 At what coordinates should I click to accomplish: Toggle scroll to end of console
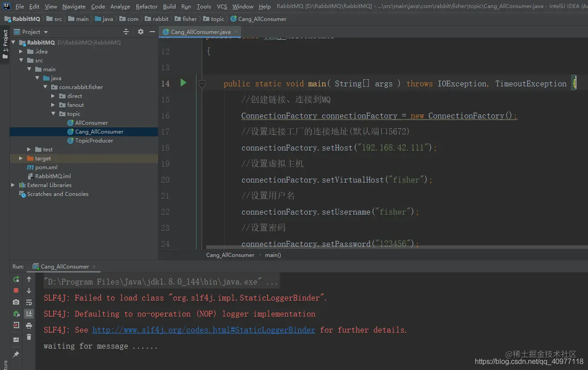[29, 314]
